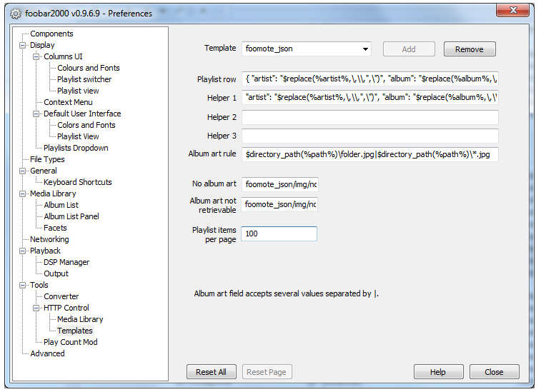The height and width of the screenshot is (392, 541).
Task: Click the Close button at bottom
Action: click(x=494, y=372)
